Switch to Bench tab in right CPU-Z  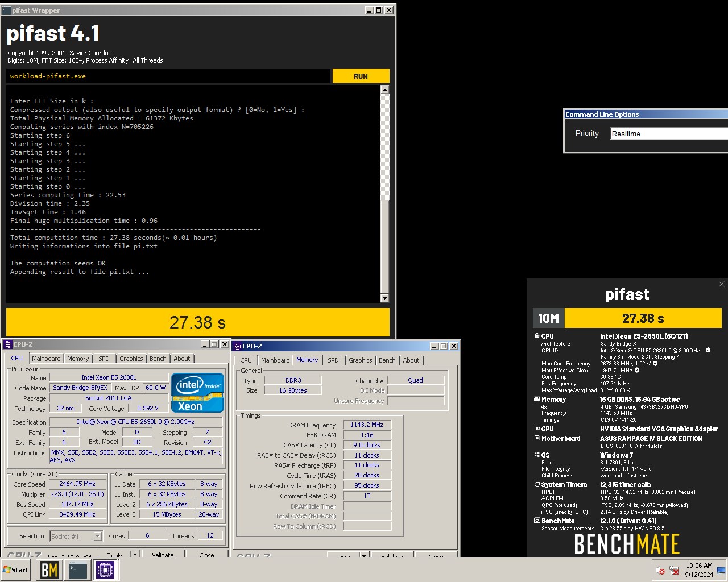pos(387,360)
